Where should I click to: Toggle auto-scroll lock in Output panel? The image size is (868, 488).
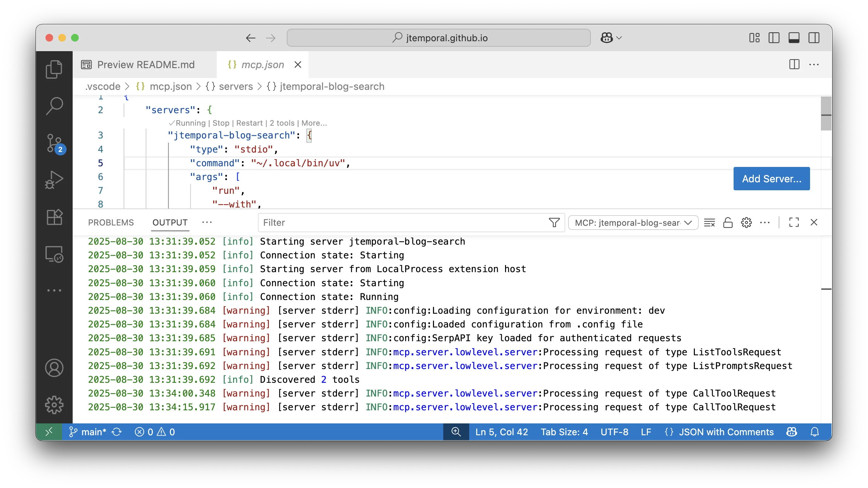coord(728,222)
